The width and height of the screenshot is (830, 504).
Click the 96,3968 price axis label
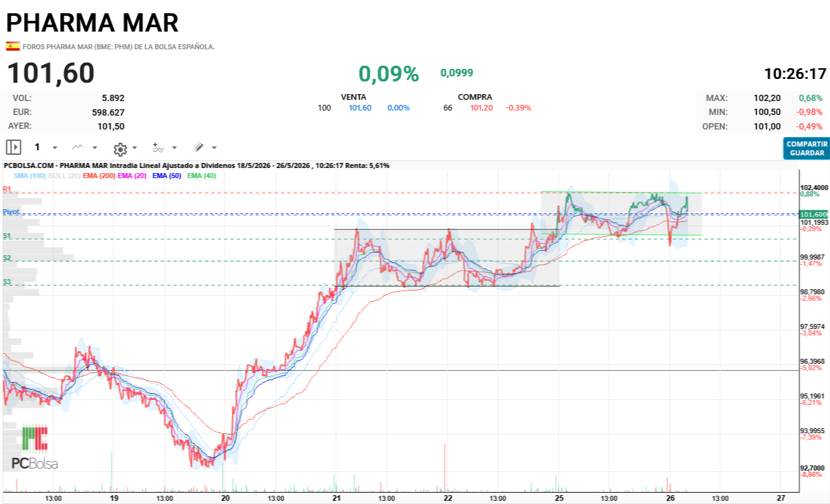(813, 361)
